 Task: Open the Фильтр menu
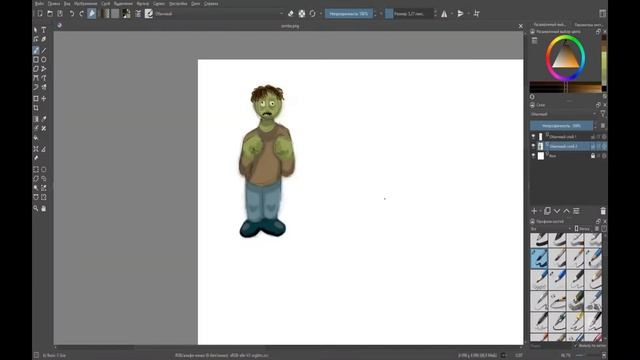point(143,3)
